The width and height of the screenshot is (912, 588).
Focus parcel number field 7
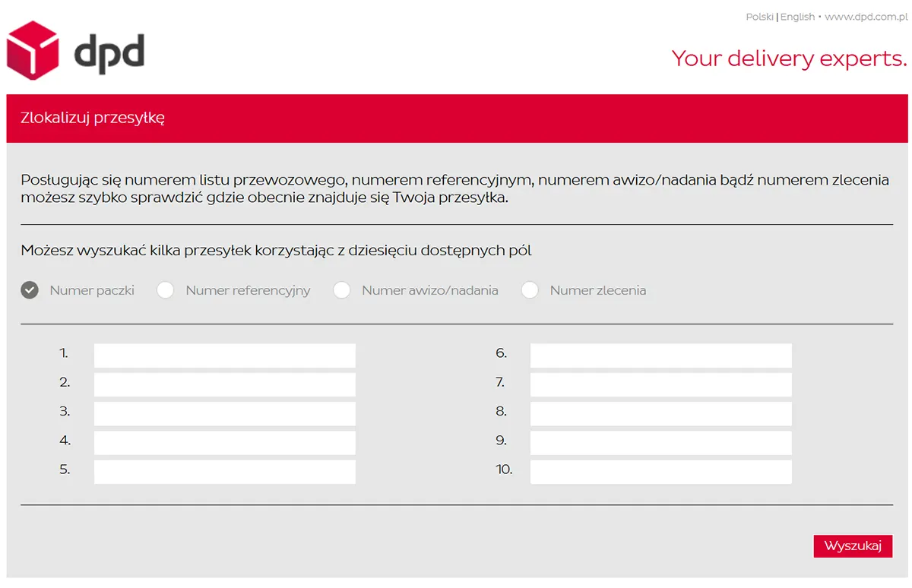pyautogui.click(x=660, y=384)
